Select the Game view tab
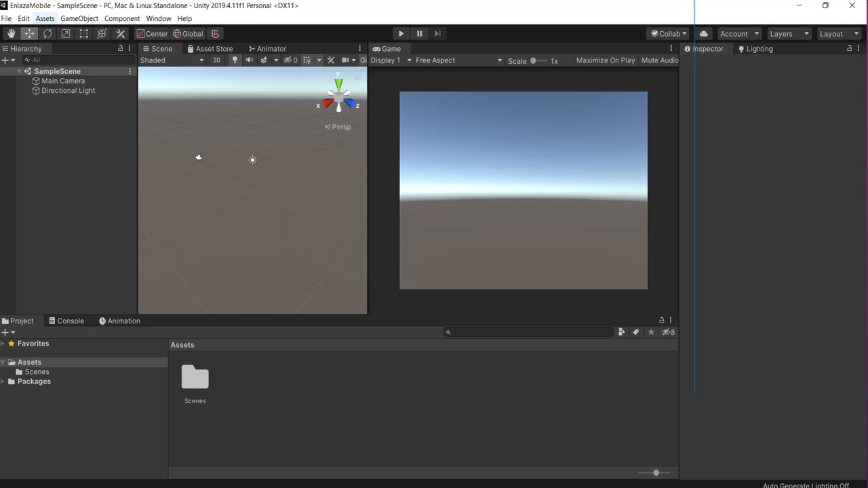The height and width of the screenshot is (488, 868). [387, 49]
